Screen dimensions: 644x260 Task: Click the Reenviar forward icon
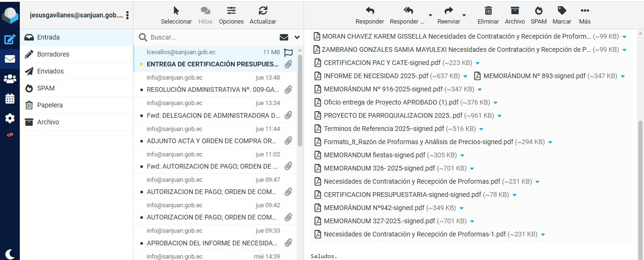(448, 11)
